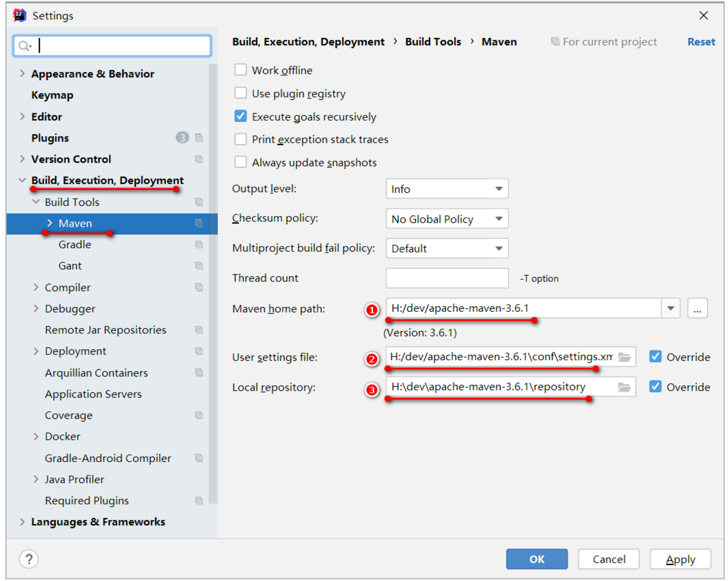
Task: Enable Use plugin registry checkbox
Action: tap(240, 93)
